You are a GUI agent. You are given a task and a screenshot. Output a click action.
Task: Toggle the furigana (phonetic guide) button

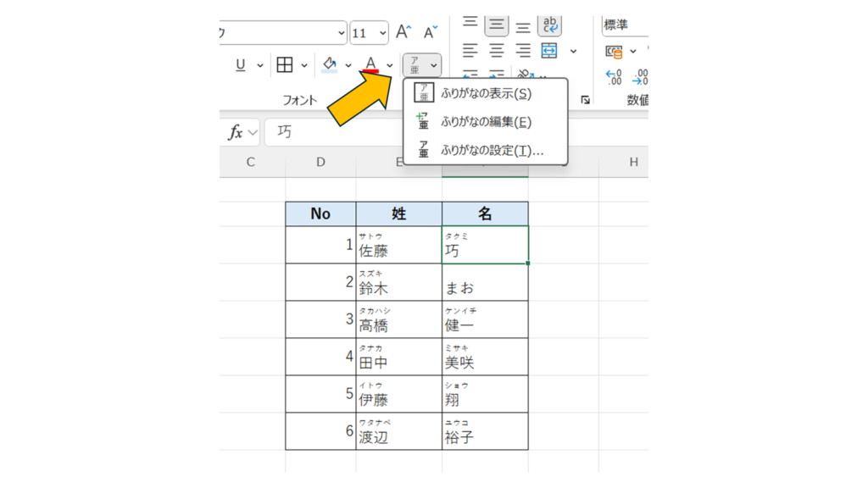click(x=415, y=65)
